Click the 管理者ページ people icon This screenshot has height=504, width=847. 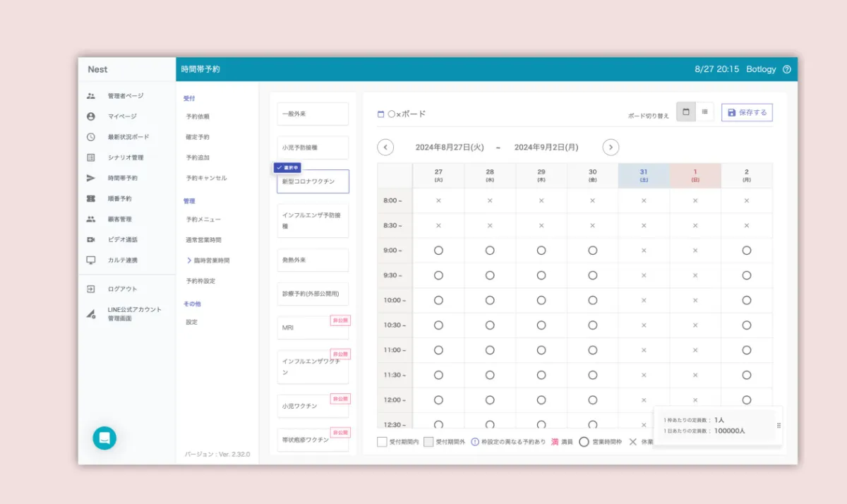[x=91, y=96]
